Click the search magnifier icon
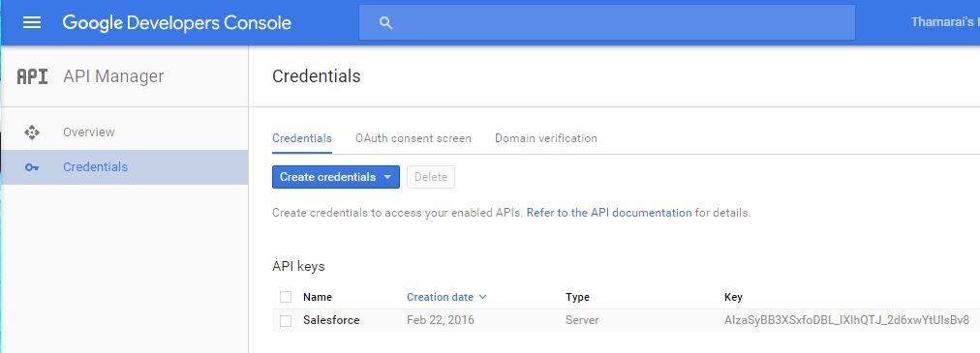Viewport: 980px width, 353px height. point(385,23)
